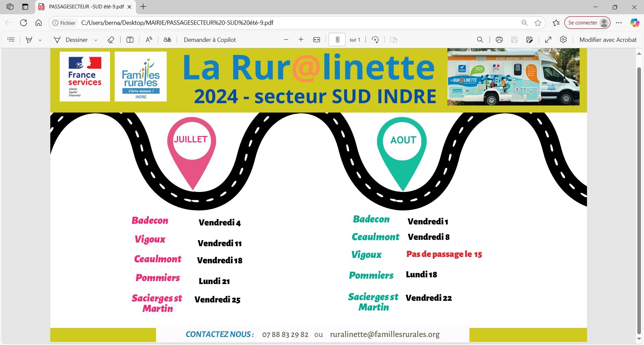Click 'Lundi 18' in the August list
Image resolution: width=644 pixels, height=345 pixels.
(421, 275)
